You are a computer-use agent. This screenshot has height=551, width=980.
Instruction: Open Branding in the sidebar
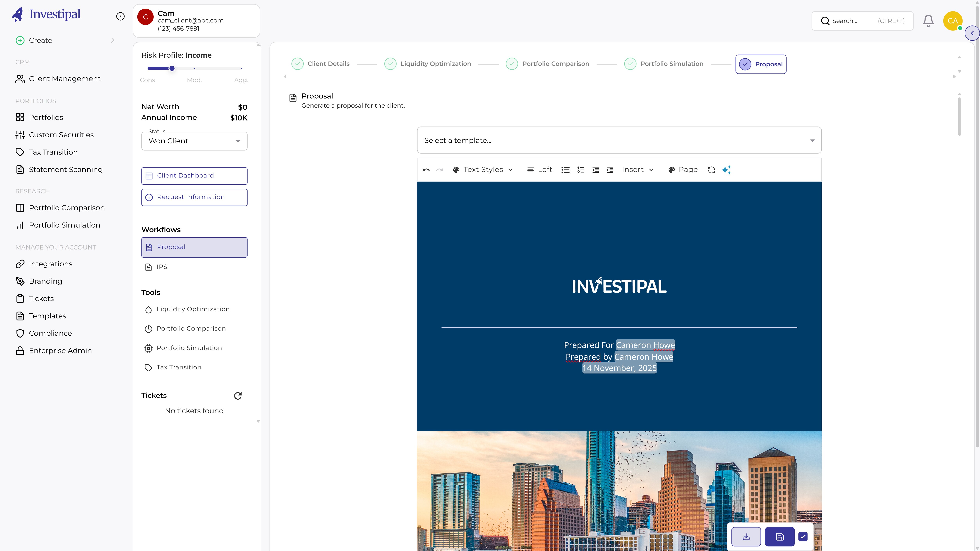[45, 281]
